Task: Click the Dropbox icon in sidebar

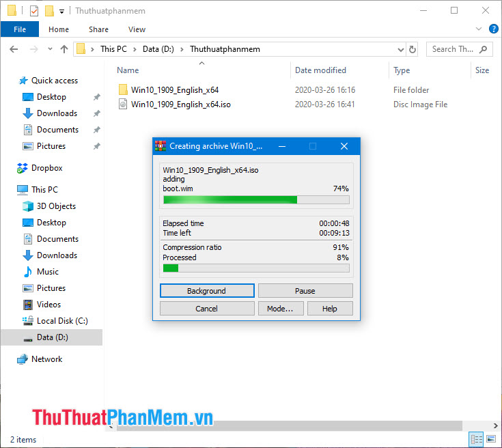Action: click(22, 168)
